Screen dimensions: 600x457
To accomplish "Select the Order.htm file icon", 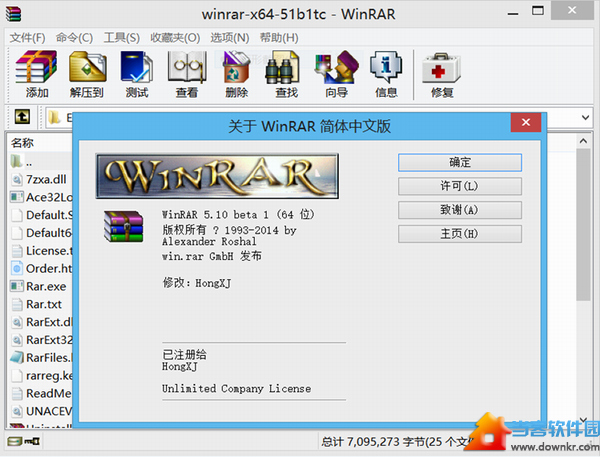I will (16, 268).
